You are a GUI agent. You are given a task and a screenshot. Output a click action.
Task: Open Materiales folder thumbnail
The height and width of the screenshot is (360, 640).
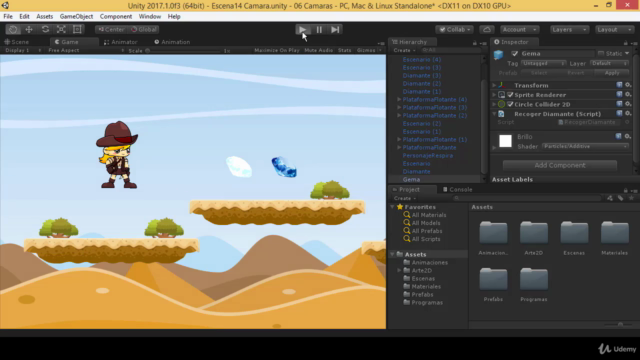click(x=615, y=233)
